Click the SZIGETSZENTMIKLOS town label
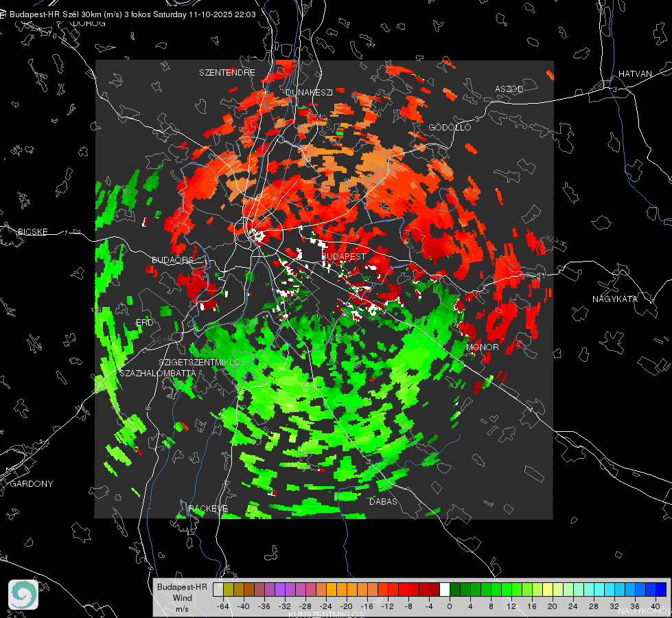Image resolution: width=672 pixels, height=618 pixels. [202, 363]
